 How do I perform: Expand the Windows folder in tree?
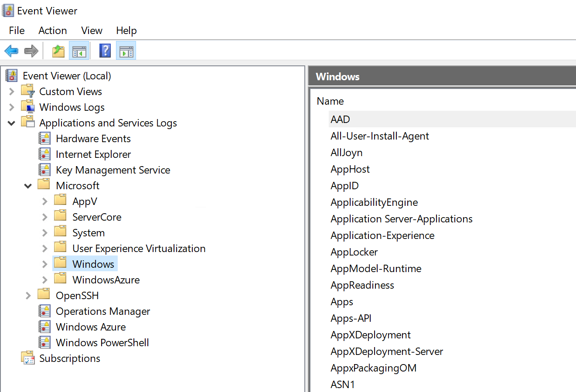point(44,264)
